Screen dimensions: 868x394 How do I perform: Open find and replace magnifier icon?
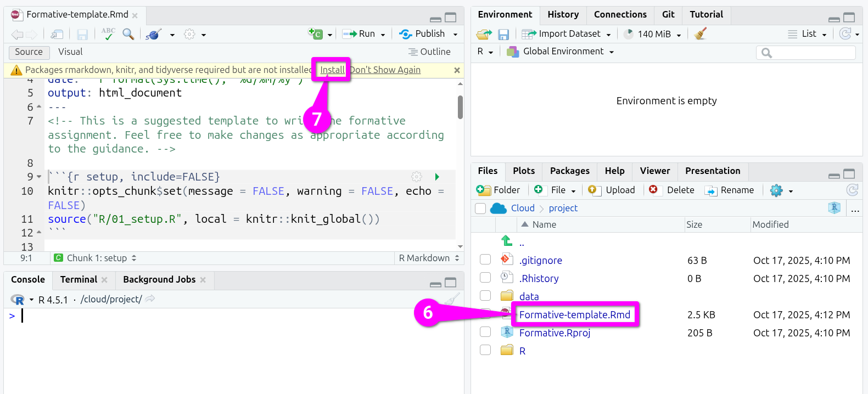click(x=128, y=34)
